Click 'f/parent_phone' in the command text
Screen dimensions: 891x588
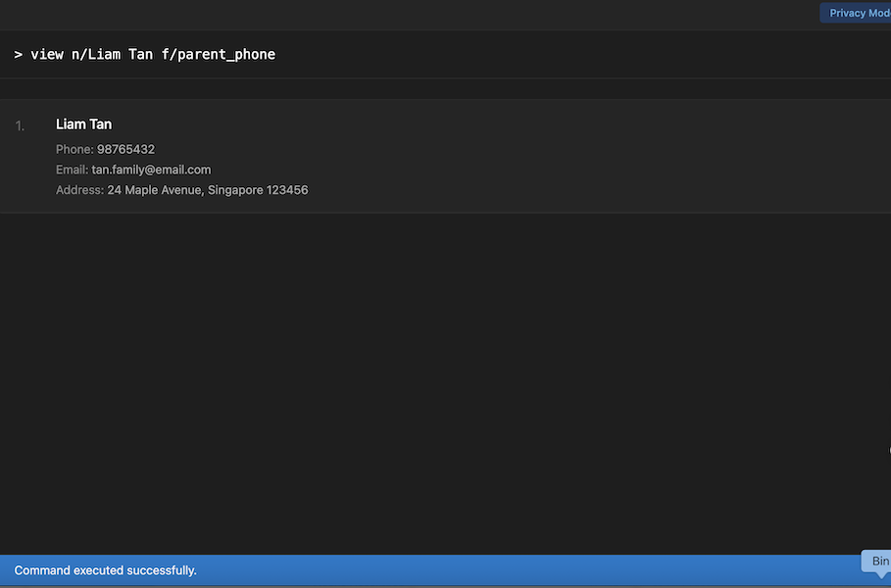219,55
